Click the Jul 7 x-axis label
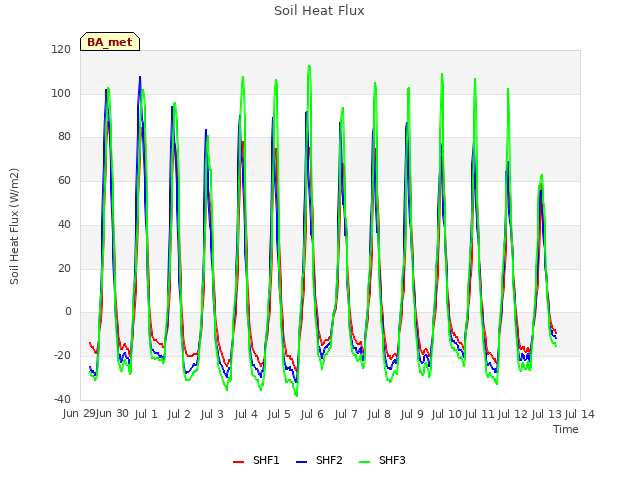 tap(346, 414)
